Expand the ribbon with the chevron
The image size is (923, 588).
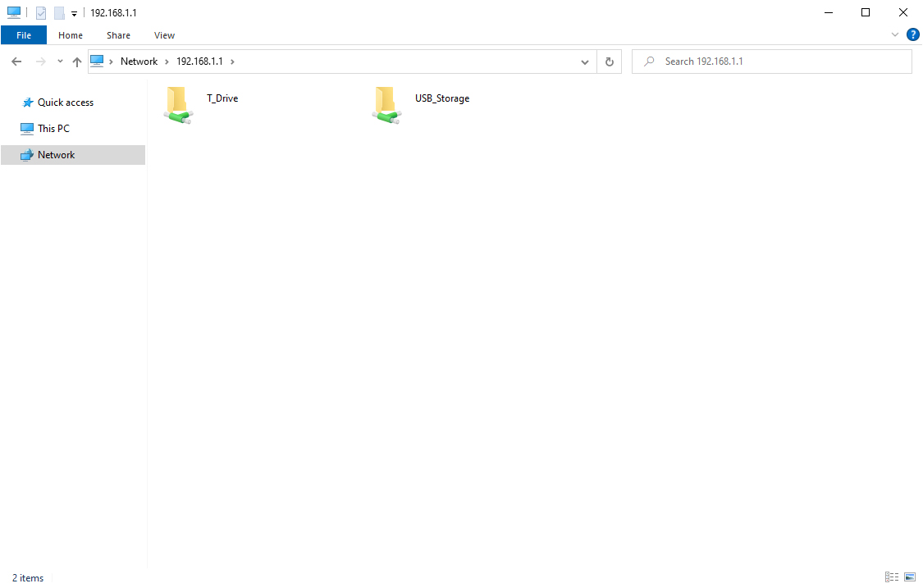tap(895, 35)
